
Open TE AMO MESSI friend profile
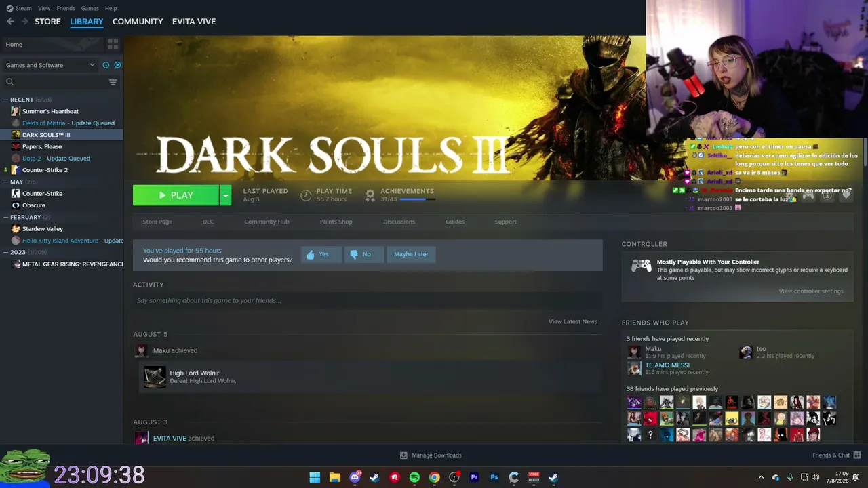(x=667, y=365)
